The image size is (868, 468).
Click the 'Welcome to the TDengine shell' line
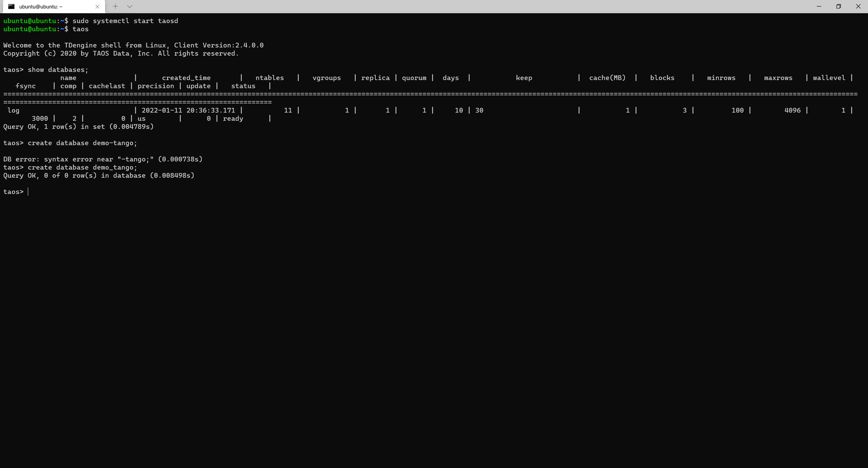point(133,45)
